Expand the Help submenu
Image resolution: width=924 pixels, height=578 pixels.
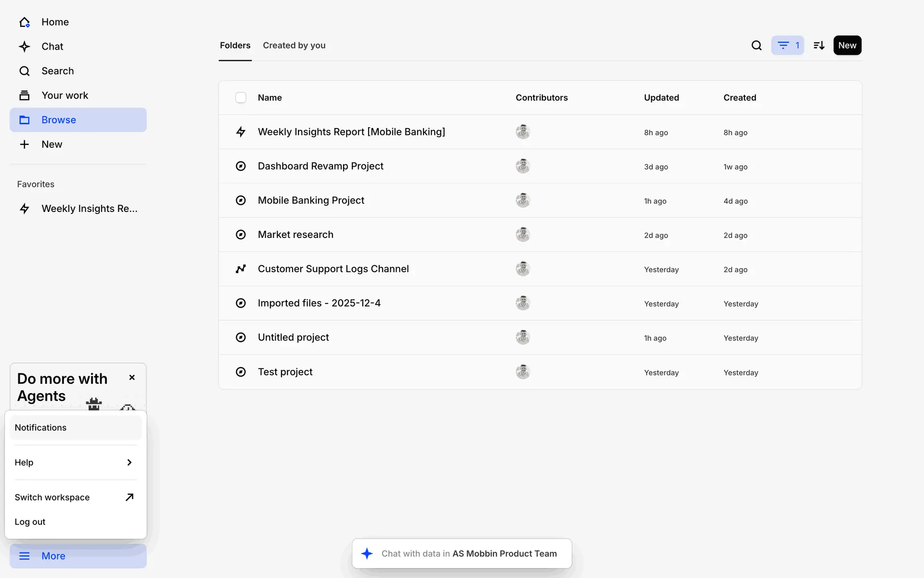(76, 462)
